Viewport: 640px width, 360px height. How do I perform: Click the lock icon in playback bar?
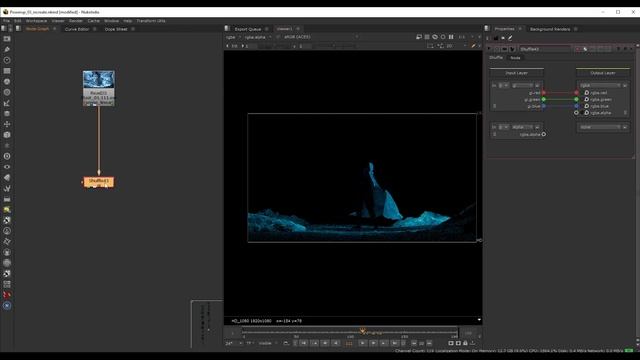[x=465, y=343]
